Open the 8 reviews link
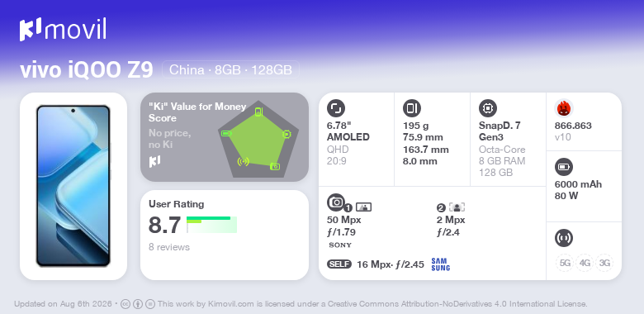 coord(169,247)
